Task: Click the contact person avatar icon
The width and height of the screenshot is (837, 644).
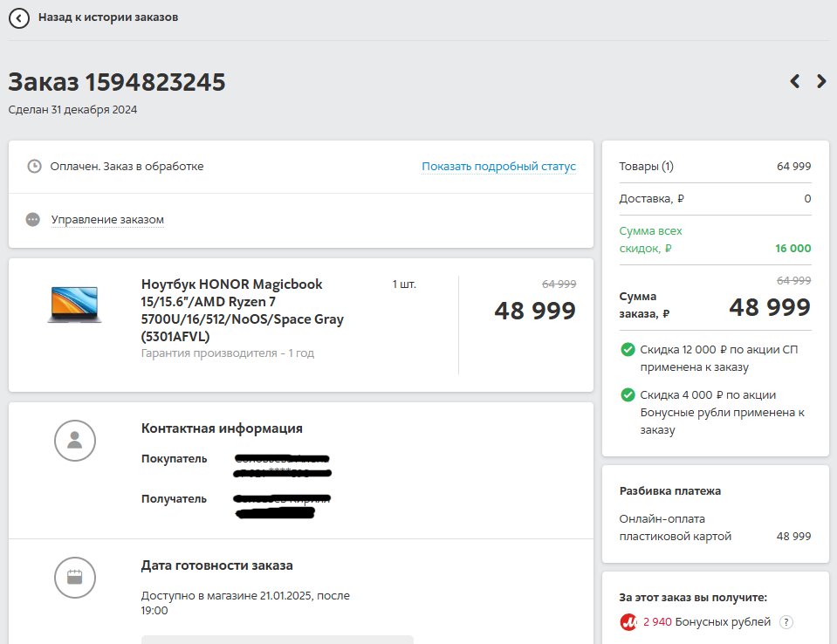Action: (x=75, y=440)
